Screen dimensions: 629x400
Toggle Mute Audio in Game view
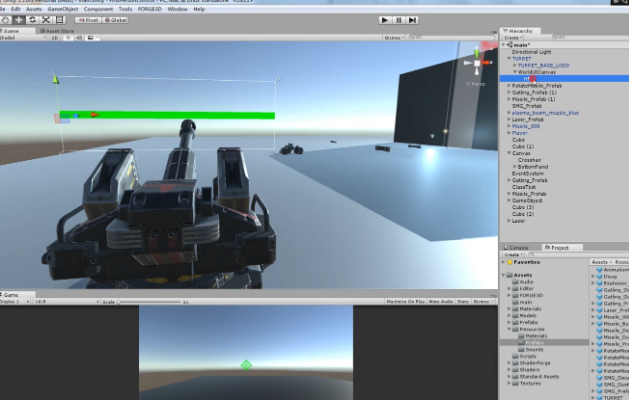click(x=440, y=301)
